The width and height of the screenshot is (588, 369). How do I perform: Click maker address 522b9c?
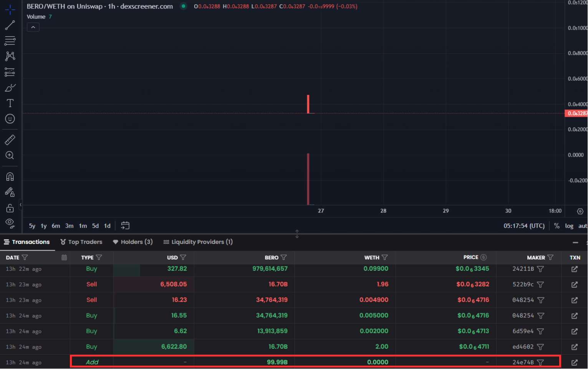pos(523,285)
